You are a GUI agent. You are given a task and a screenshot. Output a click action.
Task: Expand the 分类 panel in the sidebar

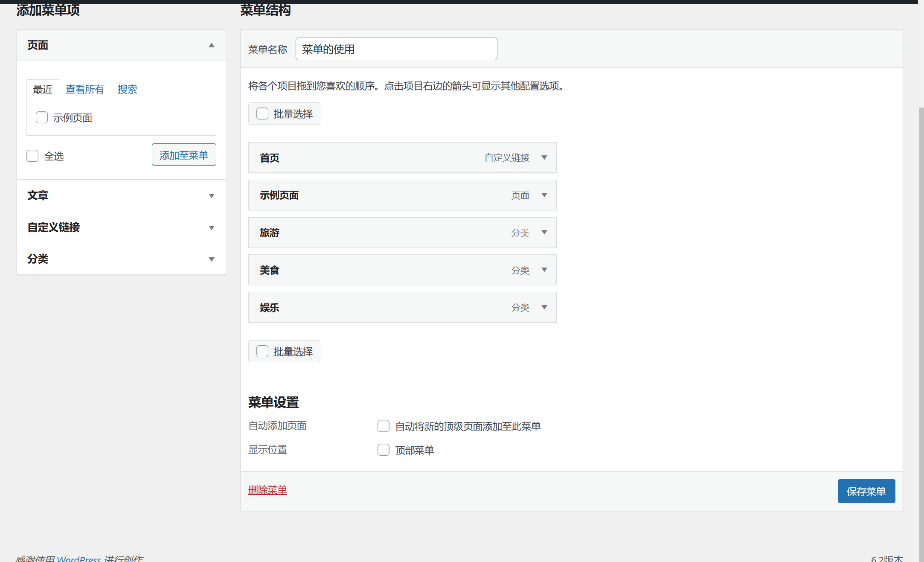pyautogui.click(x=211, y=259)
